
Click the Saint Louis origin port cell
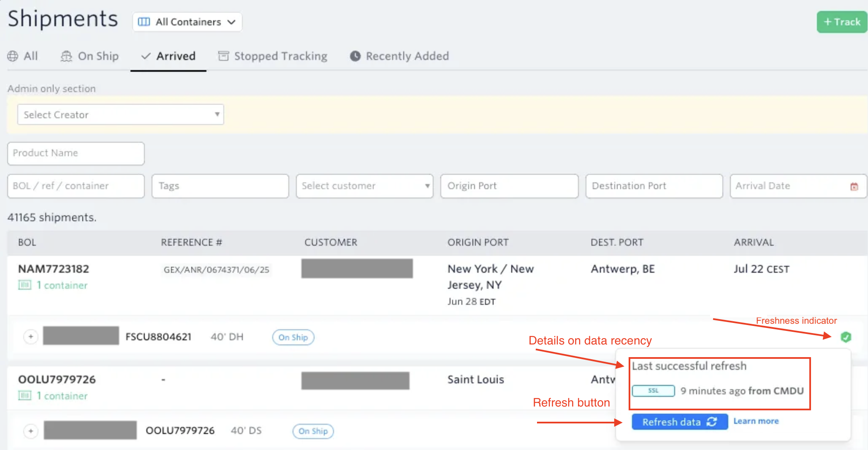pos(476,380)
